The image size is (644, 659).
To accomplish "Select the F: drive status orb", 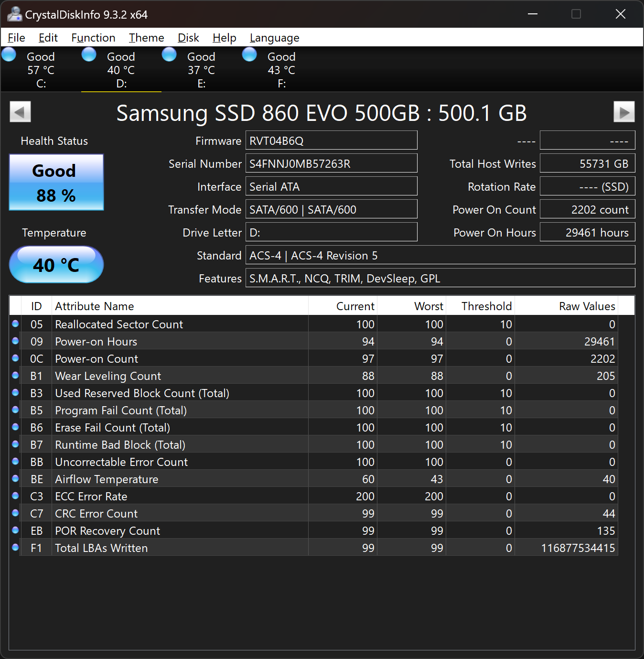I will 249,55.
